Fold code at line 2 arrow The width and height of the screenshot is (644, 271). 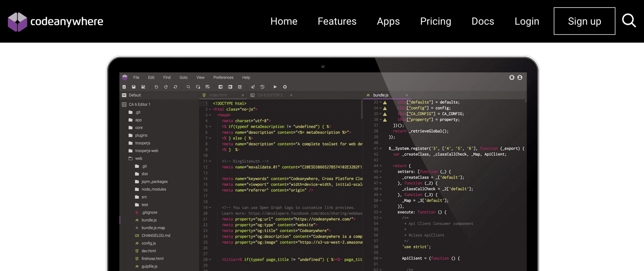210,110
